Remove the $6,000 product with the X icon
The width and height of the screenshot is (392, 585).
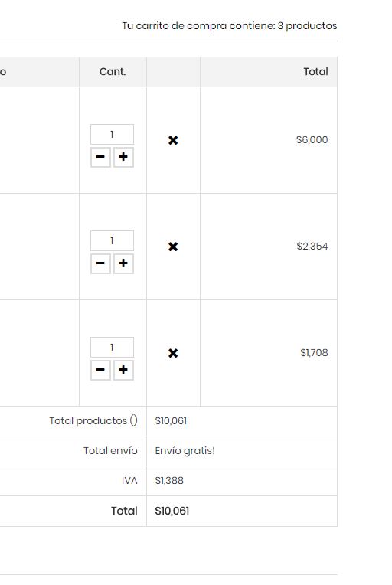[173, 140]
